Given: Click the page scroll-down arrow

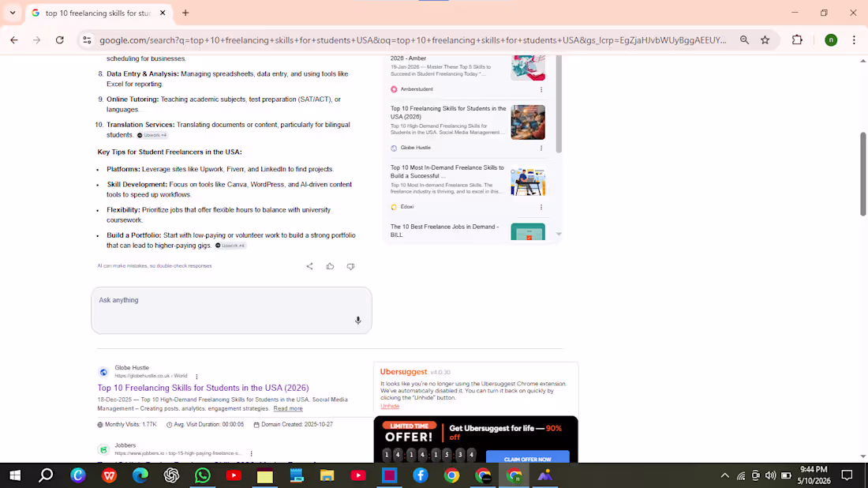Looking at the screenshot, I should [x=863, y=456].
